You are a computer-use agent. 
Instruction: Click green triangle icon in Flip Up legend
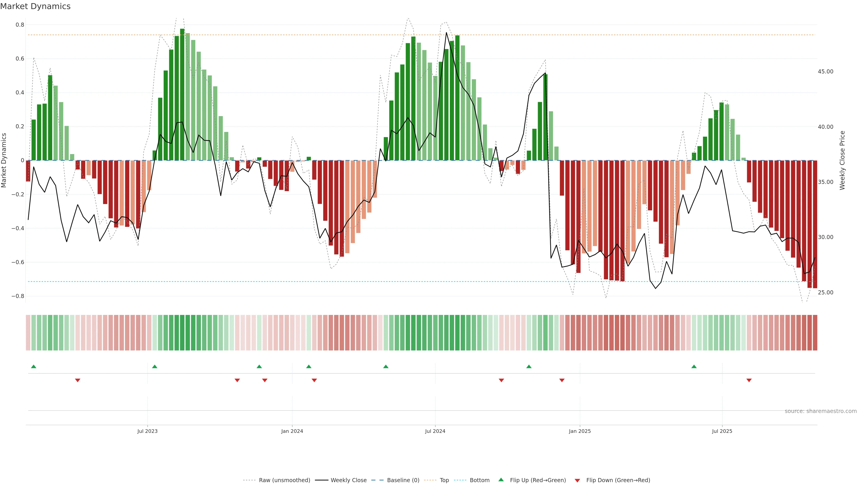click(x=501, y=480)
